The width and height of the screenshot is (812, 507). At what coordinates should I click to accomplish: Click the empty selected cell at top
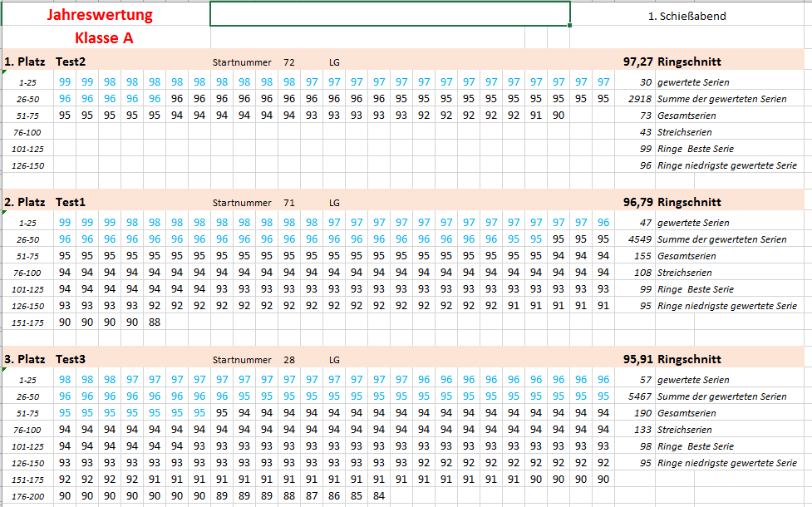[389, 14]
